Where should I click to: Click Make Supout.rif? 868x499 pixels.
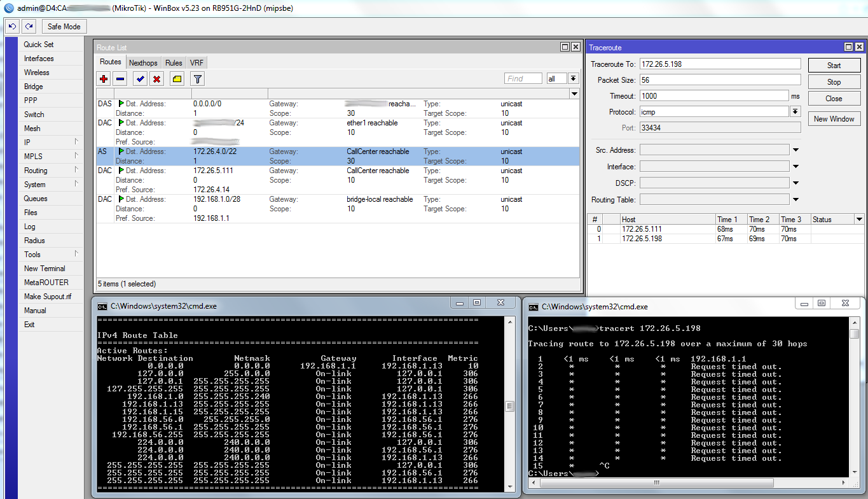click(x=52, y=297)
